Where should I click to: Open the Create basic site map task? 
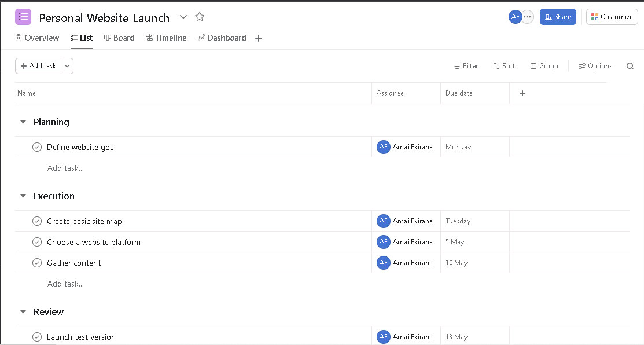coord(84,221)
